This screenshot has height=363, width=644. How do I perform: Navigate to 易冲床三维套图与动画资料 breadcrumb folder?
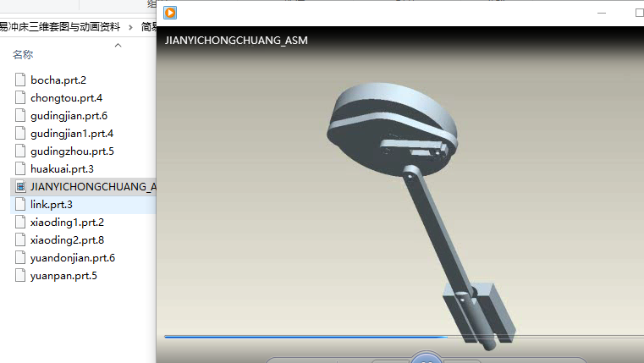click(x=60, y=27)
